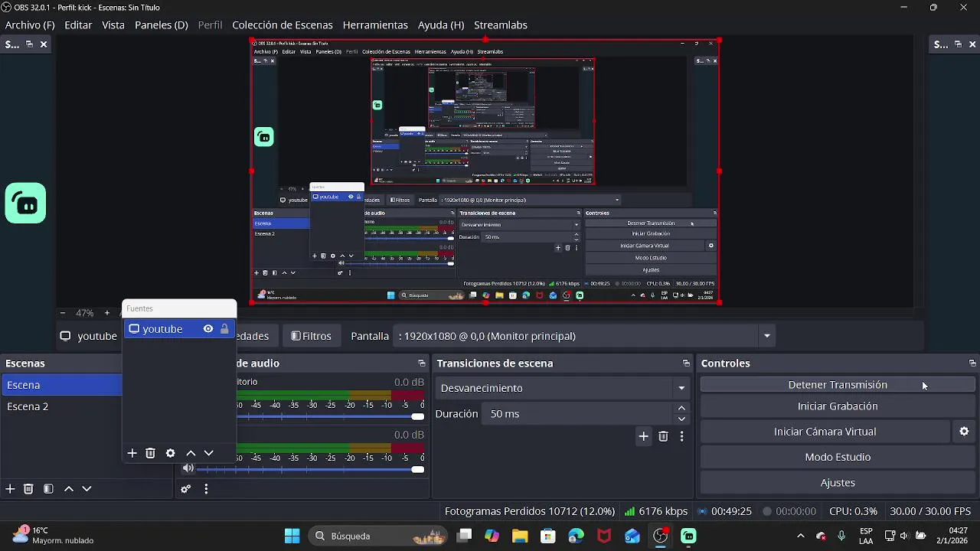Open Streamlabs menu in menu bar

point(501,24)
